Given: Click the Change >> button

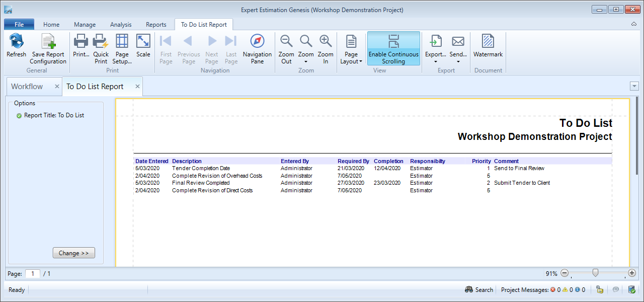Looking at the screenshot, I should (73, 253).
